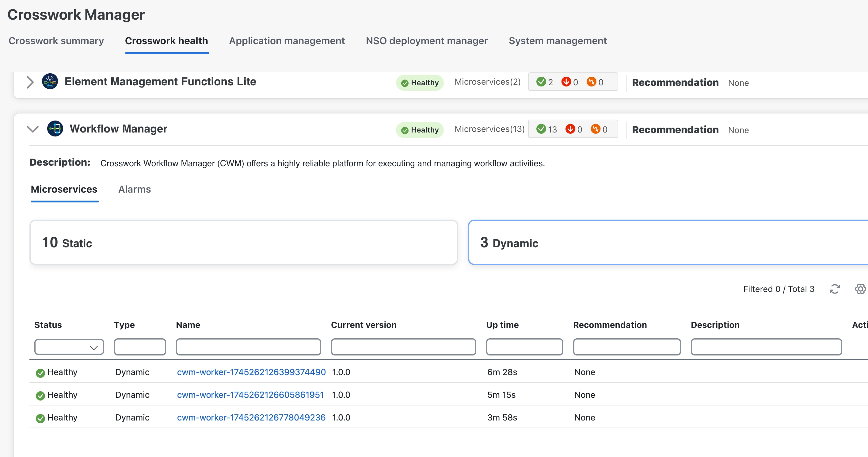Viewport: 868px width, 457px height.
Task: Click the Name column header
Action: (188, 325)
